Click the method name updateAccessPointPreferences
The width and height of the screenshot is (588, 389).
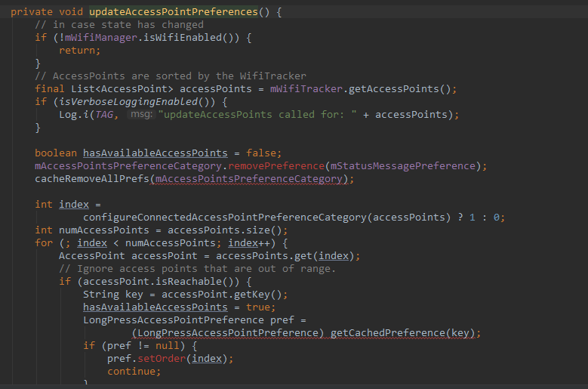tap(174, 12)
